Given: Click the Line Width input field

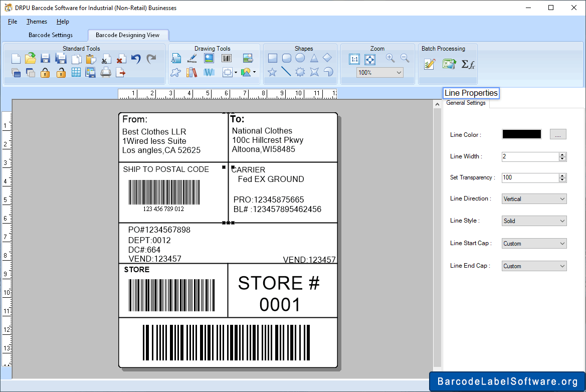Looking at the screenshot, I should click(530, 156).
